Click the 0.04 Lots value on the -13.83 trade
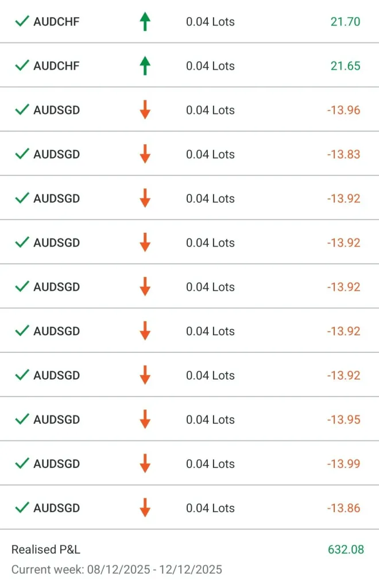The width and height of the screenshot is (379, 588). 210,154
